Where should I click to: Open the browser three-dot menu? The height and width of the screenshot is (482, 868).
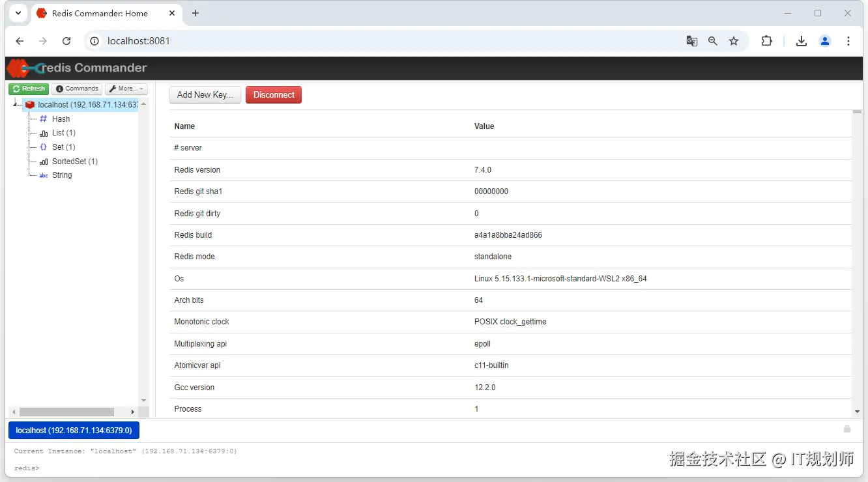coord(848,41)
